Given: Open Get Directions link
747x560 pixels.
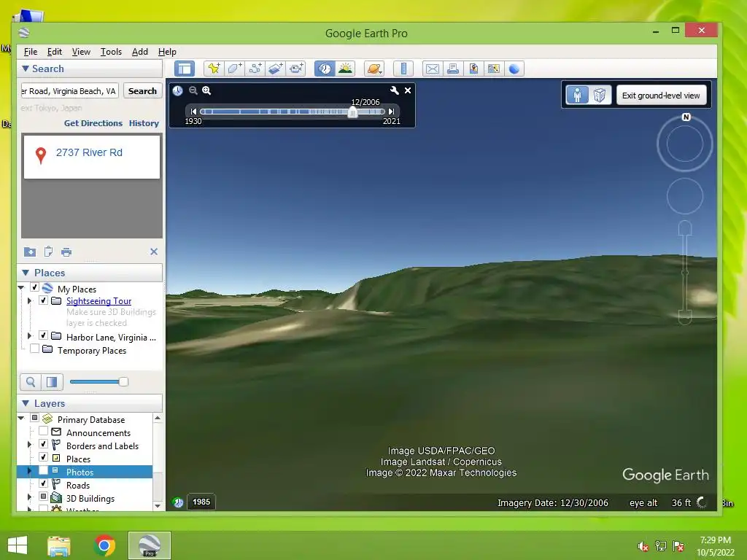Looking at the screenshot, I should click(93, 123).
